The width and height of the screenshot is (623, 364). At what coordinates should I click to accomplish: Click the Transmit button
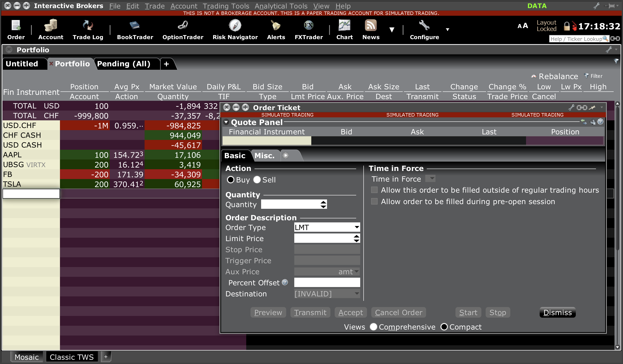click(310, 312)
